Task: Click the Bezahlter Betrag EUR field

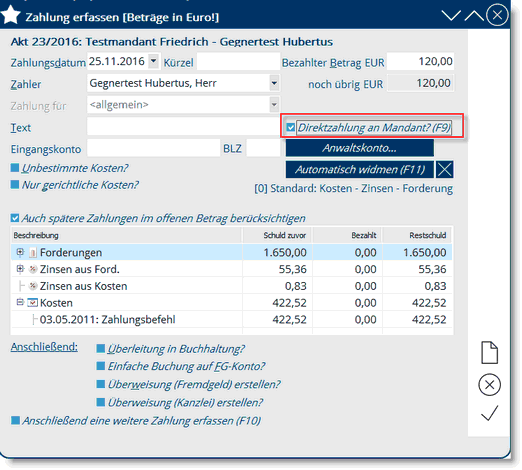Action: [420, 61]
